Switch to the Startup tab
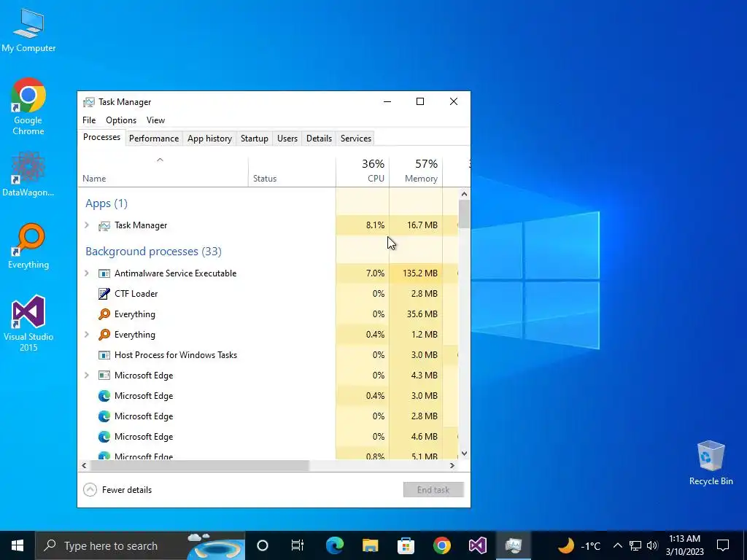Image resolution: width=747 pixels, height=560 pixels. 255,138
